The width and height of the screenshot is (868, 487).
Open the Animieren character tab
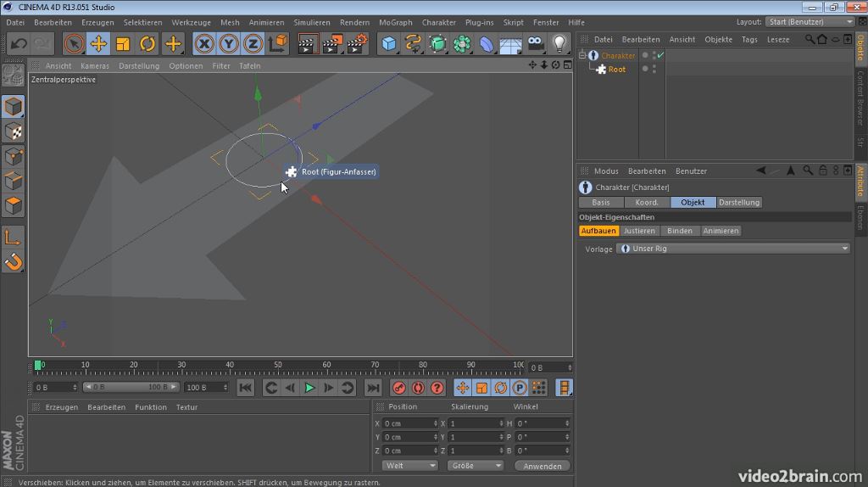[x=721, y=231]
